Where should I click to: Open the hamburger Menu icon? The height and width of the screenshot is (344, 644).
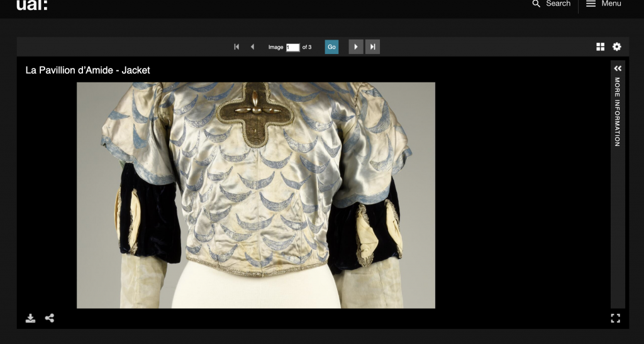click(591, 4)
